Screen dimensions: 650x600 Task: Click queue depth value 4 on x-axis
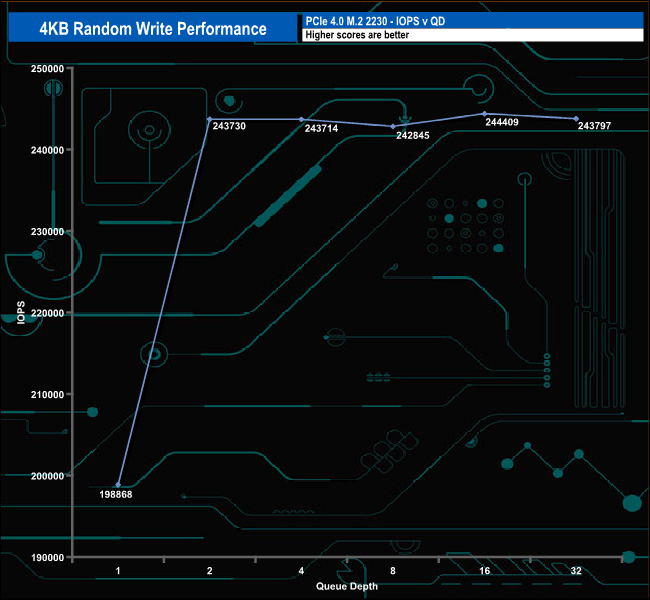(x=301, y=571)
